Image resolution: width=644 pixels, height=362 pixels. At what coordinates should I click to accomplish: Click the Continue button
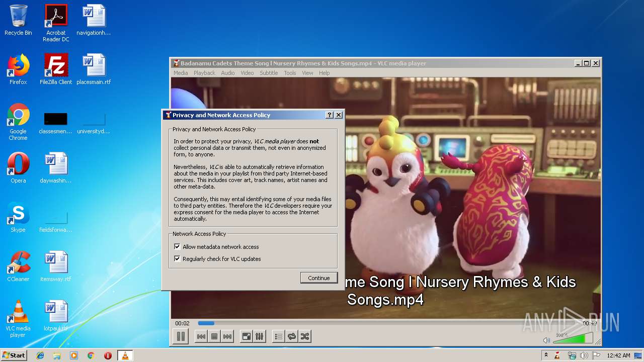(x=319, y=278)
